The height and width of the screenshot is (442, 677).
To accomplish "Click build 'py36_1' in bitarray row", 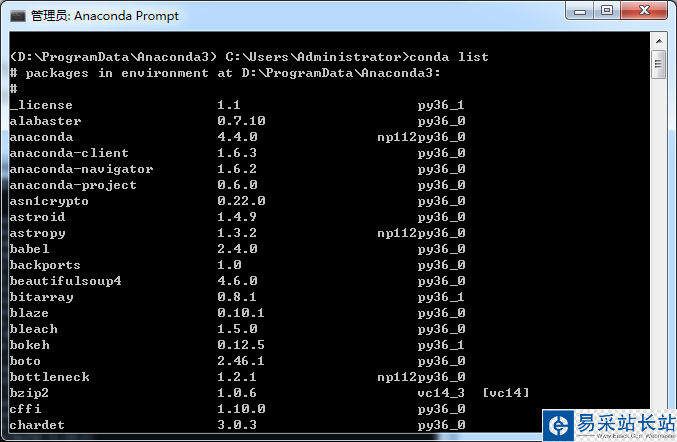I will click(441, 297).
